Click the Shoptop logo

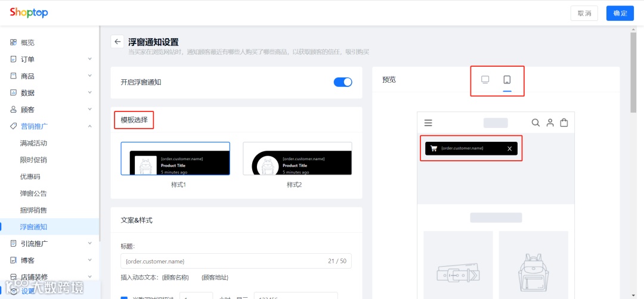coord(29,13)
